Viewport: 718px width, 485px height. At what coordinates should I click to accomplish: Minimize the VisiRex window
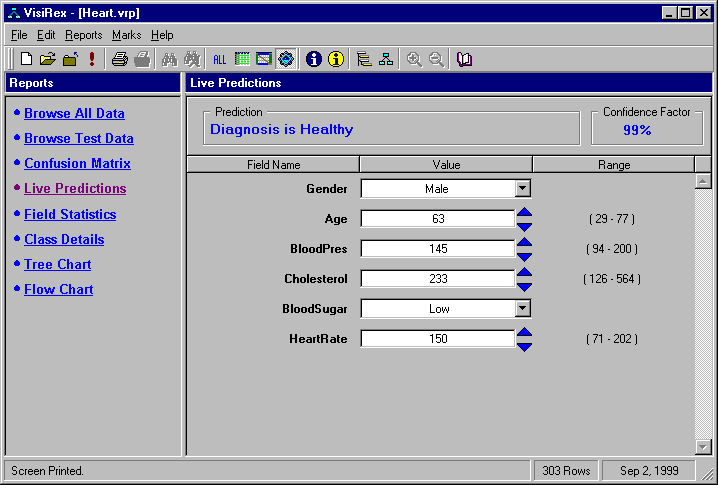tap(669, 13)
